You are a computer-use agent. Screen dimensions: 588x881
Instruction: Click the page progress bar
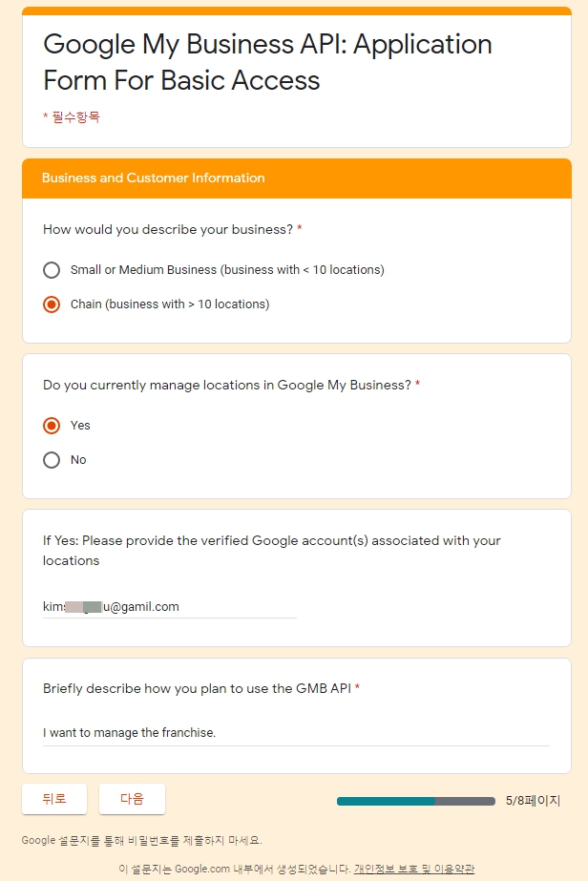pyautogui.click(x=415, y=801)
